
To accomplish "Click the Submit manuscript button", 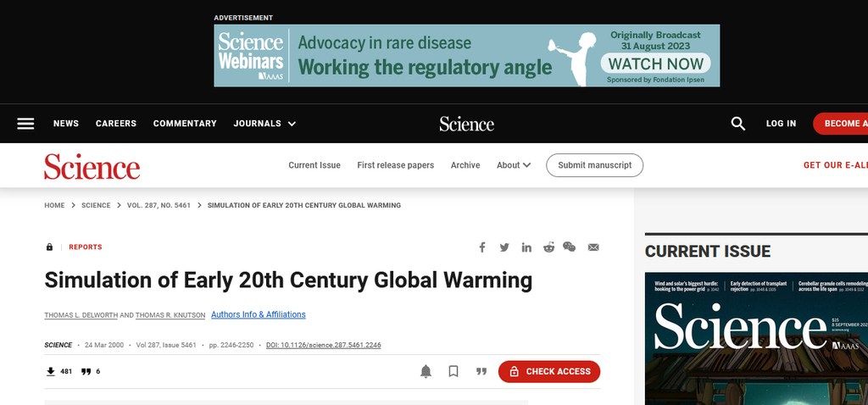I will [x=594, y=165].
